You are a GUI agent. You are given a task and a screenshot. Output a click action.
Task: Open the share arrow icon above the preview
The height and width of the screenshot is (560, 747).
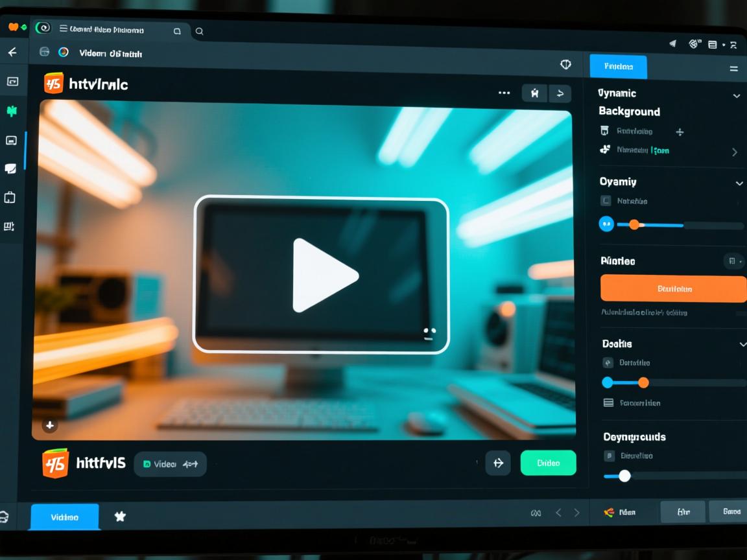560,93
